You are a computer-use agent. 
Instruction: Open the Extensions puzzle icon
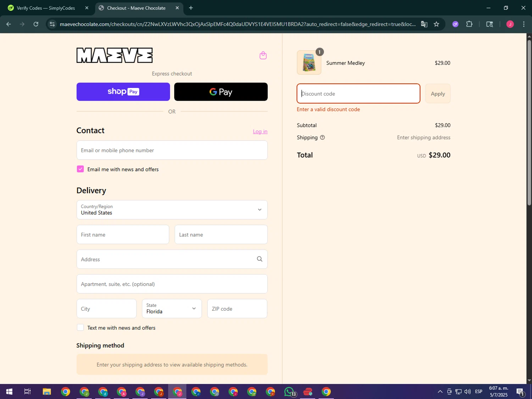tap(469, 24)
